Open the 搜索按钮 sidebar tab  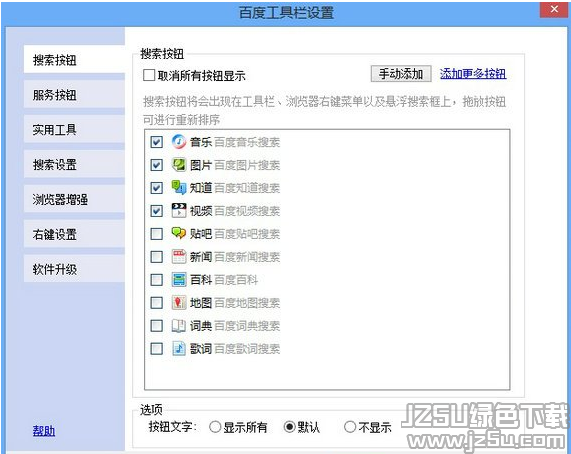click(x=74, y=60)
